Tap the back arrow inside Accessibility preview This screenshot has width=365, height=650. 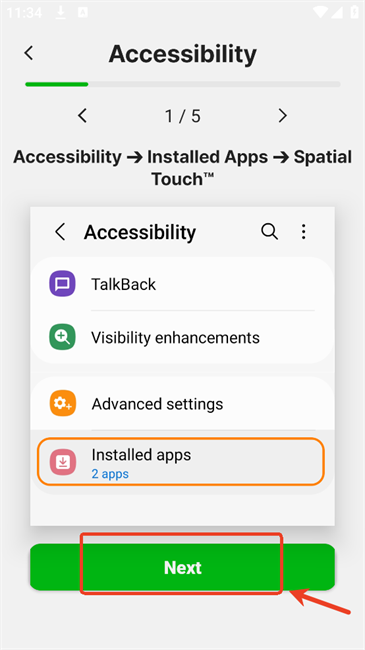coord(61,232)
